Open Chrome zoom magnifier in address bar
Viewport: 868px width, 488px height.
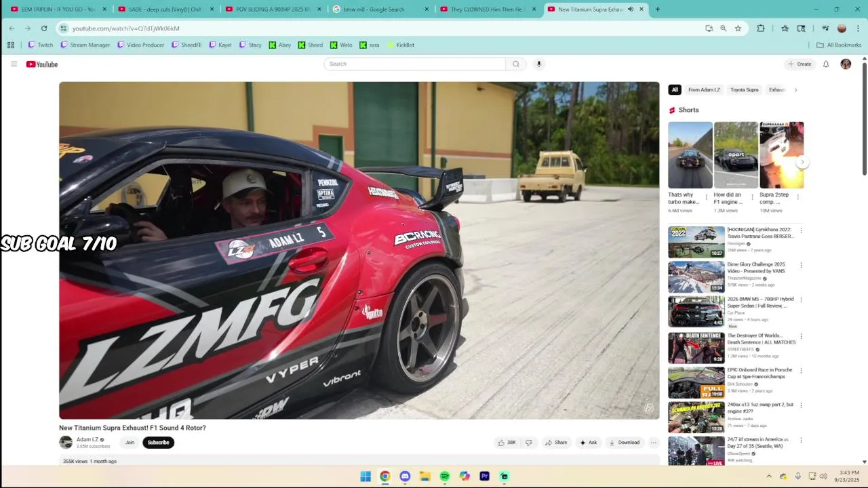pos(723,28)
